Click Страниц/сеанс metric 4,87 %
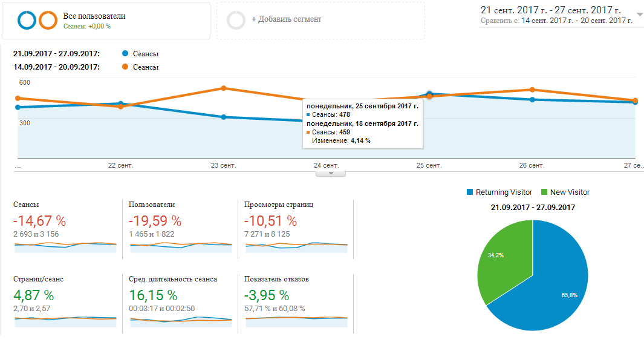The height and width of the screenshot is (348, 644). click(x=34, y=295)
